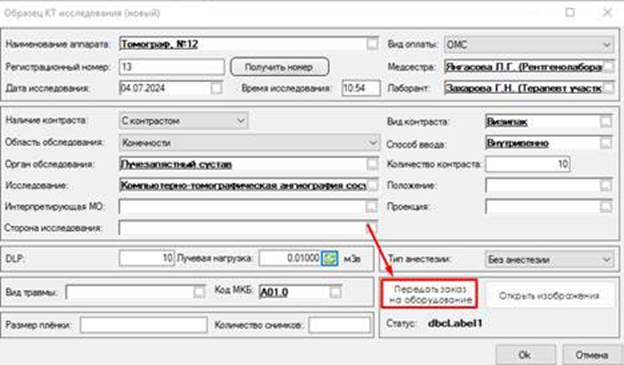Open lookup button in Медсестра field
624x365 pixels.
coord(608,67)
